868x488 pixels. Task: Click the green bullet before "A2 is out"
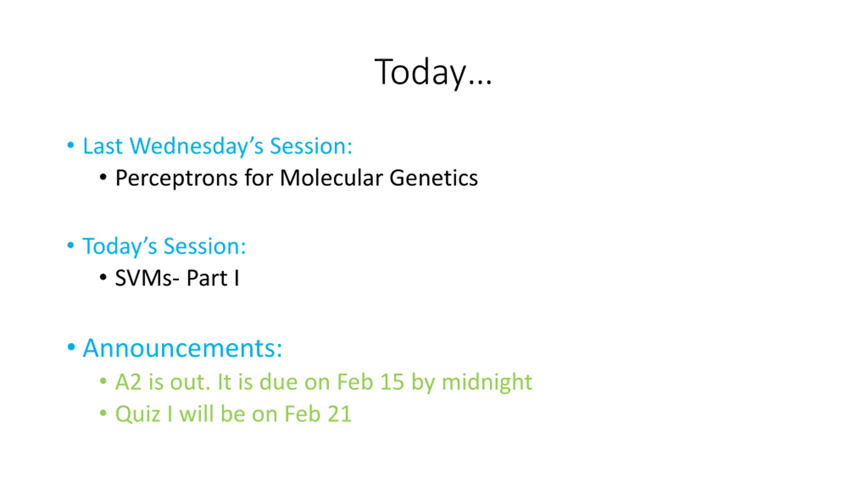(103, 381)
